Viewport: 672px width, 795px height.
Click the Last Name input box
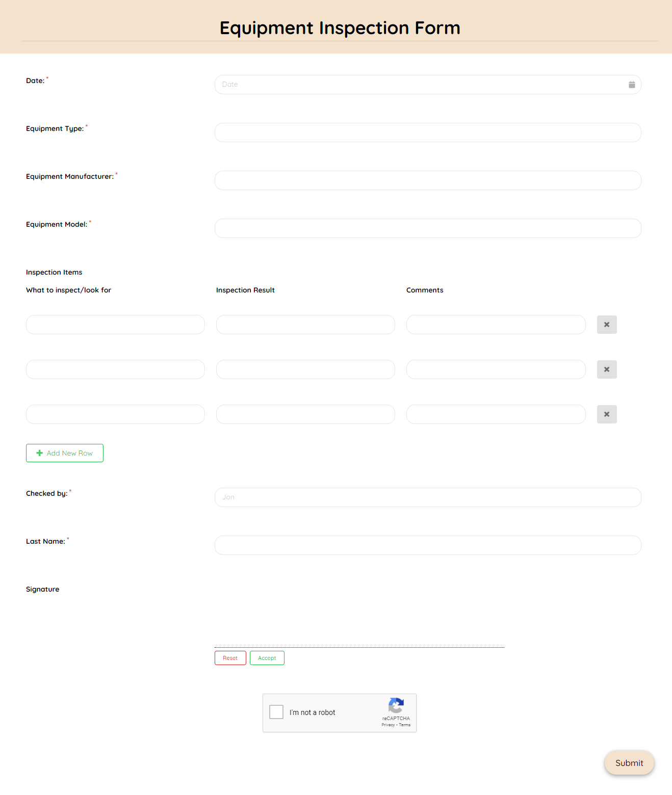tap(428, 545)
